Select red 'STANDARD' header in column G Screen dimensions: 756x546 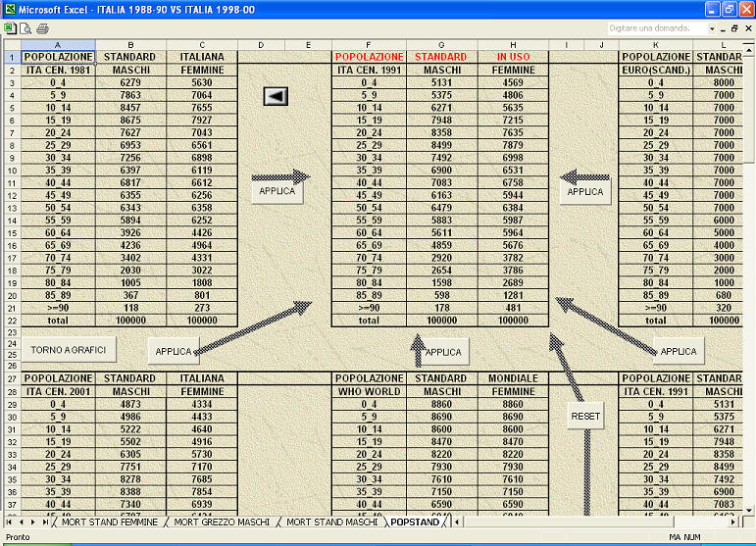[441, 57]
